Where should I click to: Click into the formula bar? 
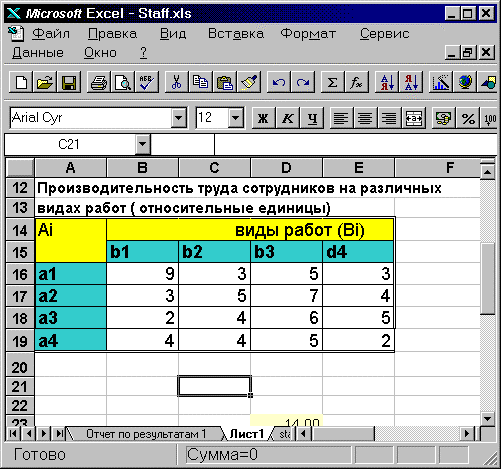[357, 144]
